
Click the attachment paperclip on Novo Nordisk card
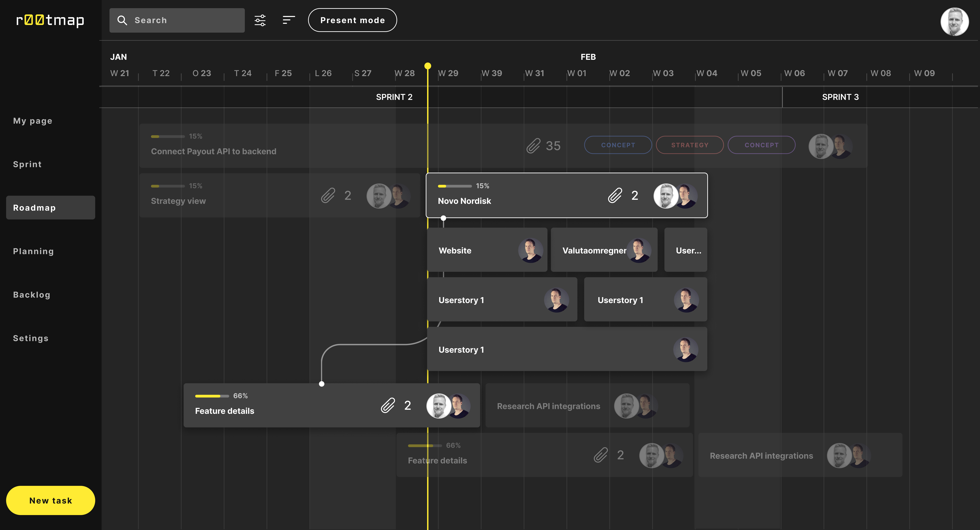coord(615,195)
